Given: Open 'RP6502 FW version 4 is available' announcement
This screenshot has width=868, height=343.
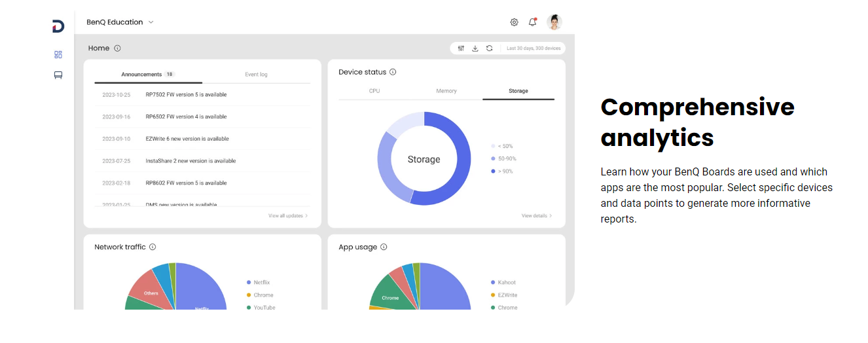Looking at the screenshot, I should 186,117.
